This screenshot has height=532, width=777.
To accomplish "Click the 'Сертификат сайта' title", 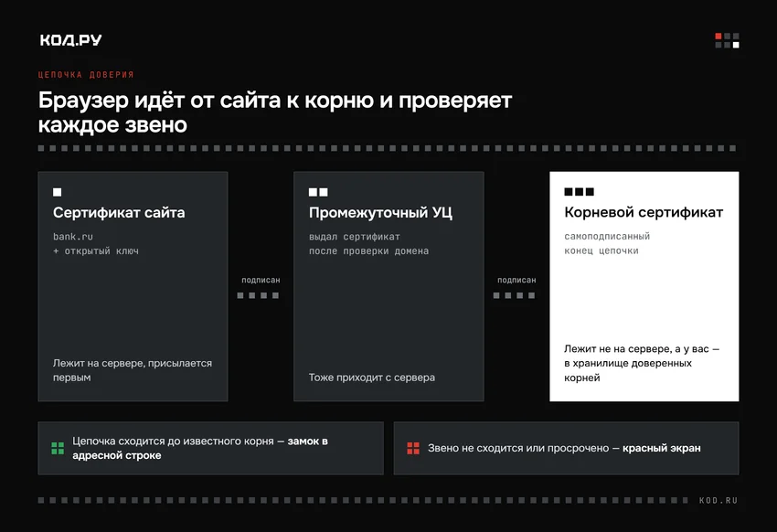I will [119, 212].
